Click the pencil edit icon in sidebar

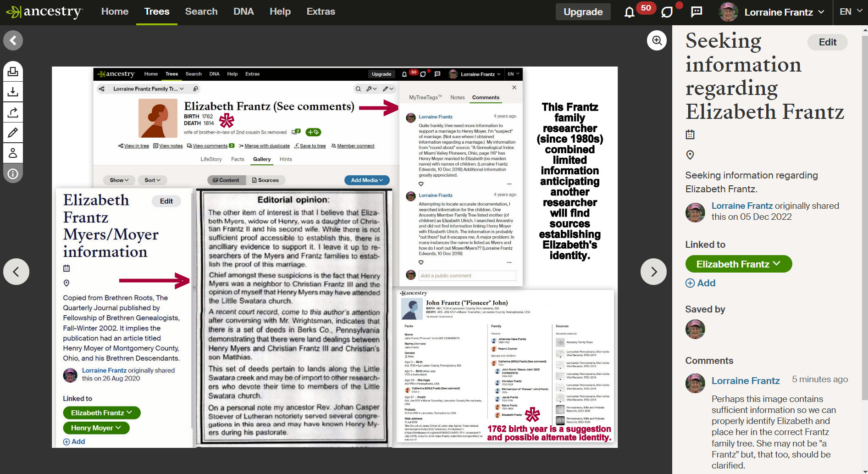tap(13, 133)
